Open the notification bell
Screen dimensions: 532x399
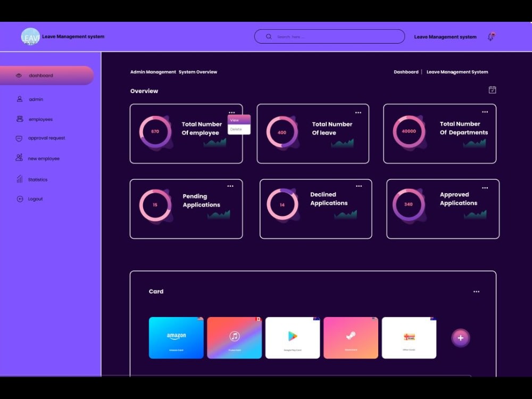click(490, 36)
